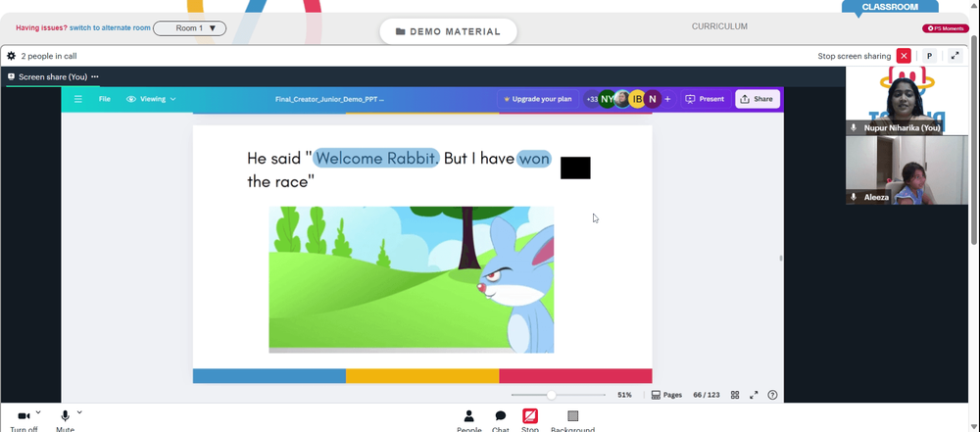The width and height of the screenshot is (980, 432).
Task: Open the DEMO MATERIAL tab
Action: coord(448,31)
